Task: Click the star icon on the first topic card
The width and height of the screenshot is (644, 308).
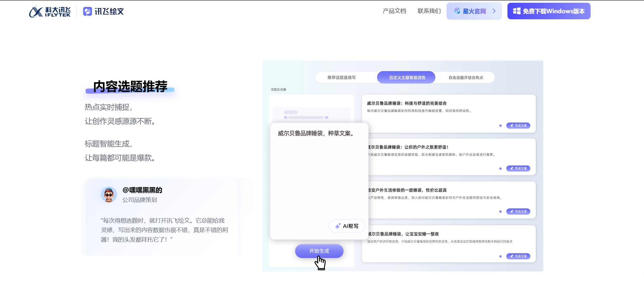Action: 500,126
